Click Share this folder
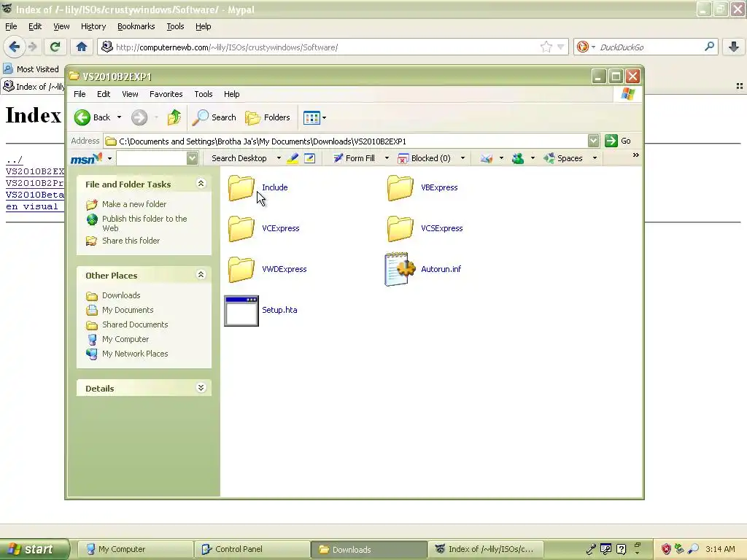Screen dimensions: 747x560 click(x=123, y=241)
